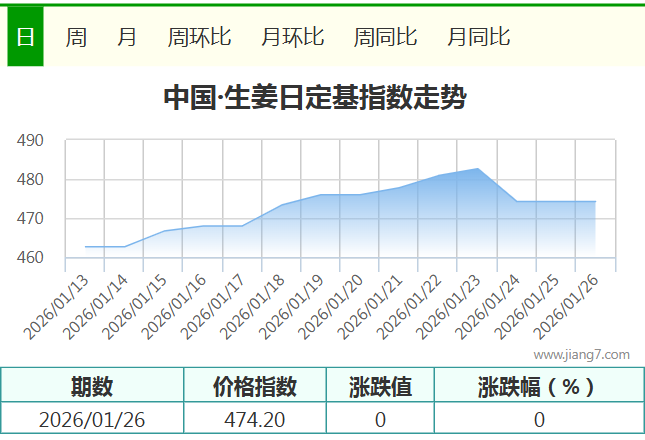Open the 月同比 tab
The image size is (645, 440).
point(478,37)
